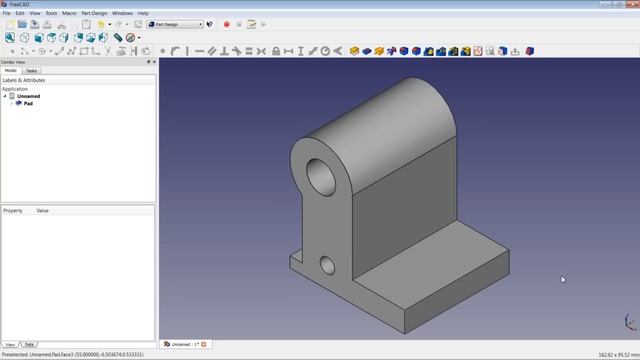Open the Undo history dropdown arrow
Screen dimensions: 640x360
coord(109,24)
